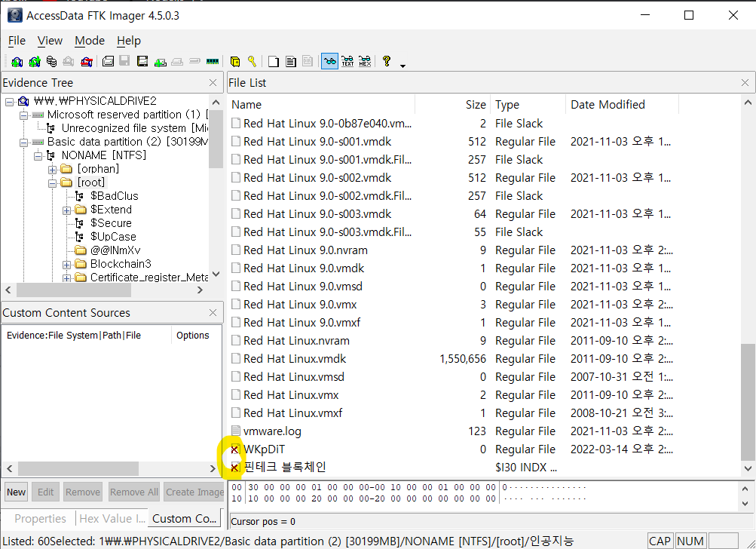
Task: Open the Mode menu
Action: 90,41
